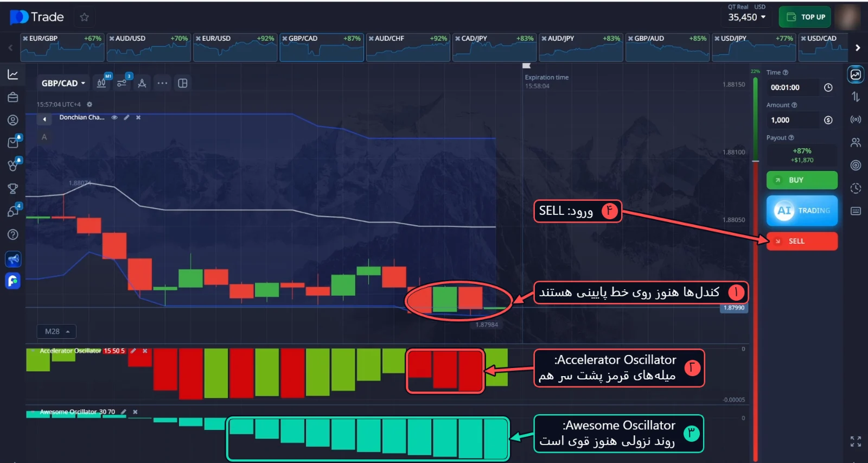Edit the Awesome Oscillator settings

click(x=124, y=412)
